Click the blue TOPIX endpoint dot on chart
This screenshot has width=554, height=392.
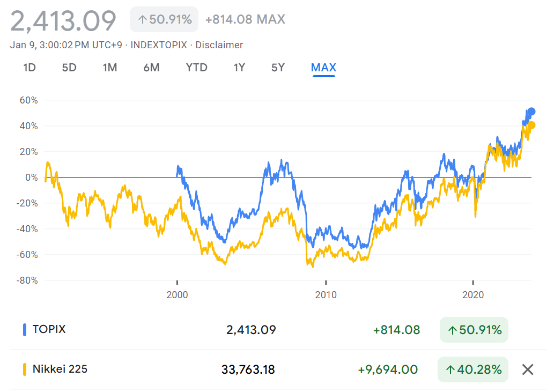tap(531, 112)
